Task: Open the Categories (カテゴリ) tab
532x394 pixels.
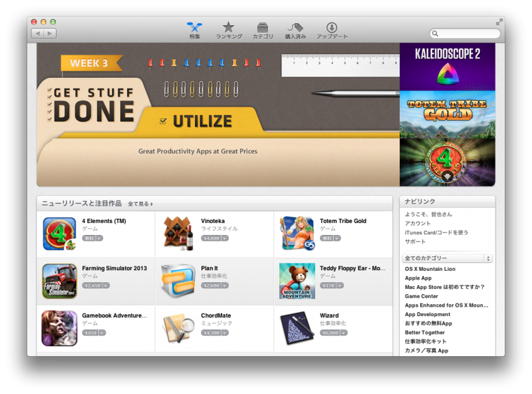Action: (x=262, y=31)
